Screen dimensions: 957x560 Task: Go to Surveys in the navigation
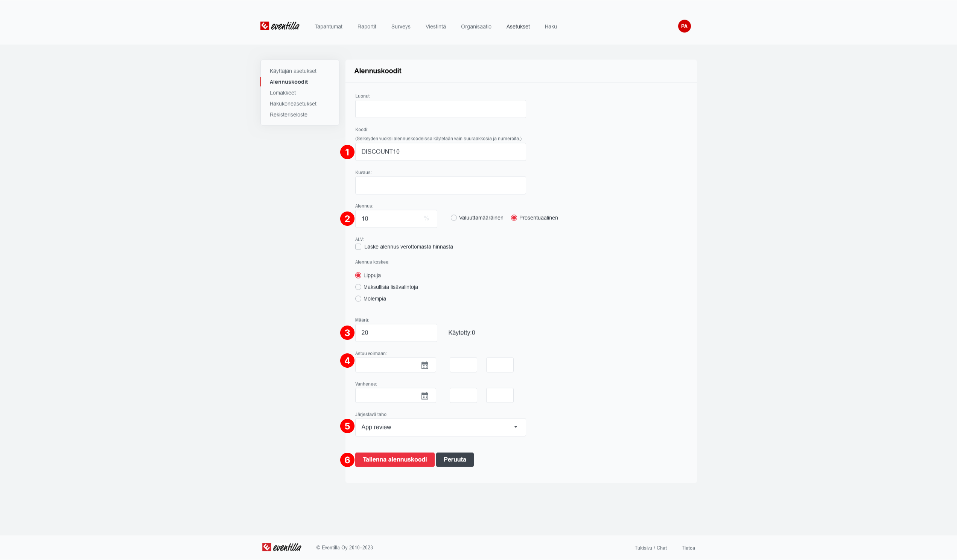click(x=401, y=27)
